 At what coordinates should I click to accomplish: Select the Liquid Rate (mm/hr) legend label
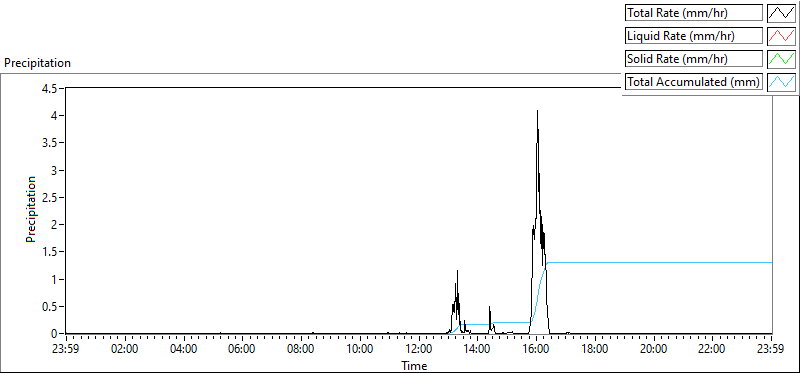click(x=694, y=36)
